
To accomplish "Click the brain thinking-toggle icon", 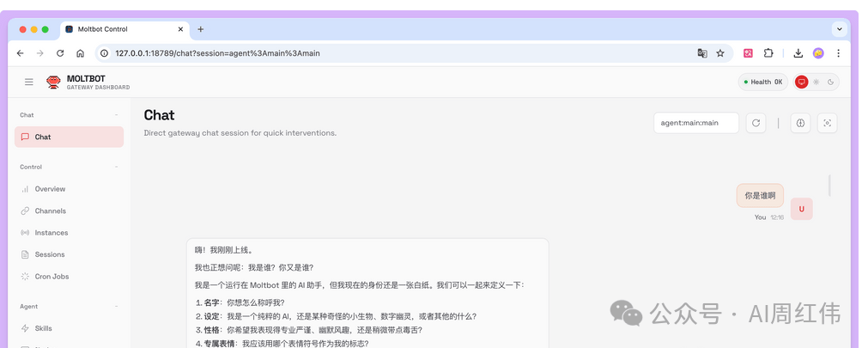I will pos(800,123).
